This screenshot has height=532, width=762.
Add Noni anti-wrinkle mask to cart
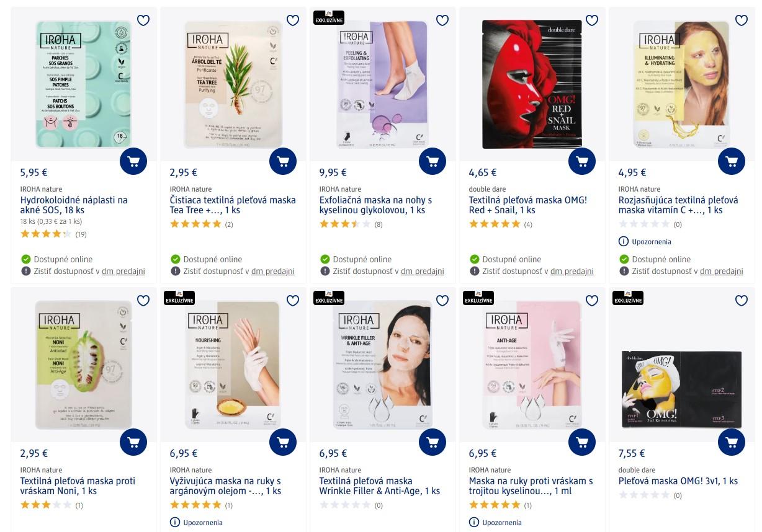133,442
